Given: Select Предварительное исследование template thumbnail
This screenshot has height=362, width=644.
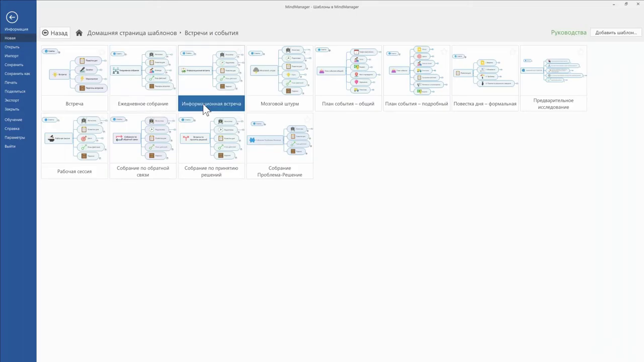Looking at the screenshot, I should pyautogui.click(x=553, y=70).
